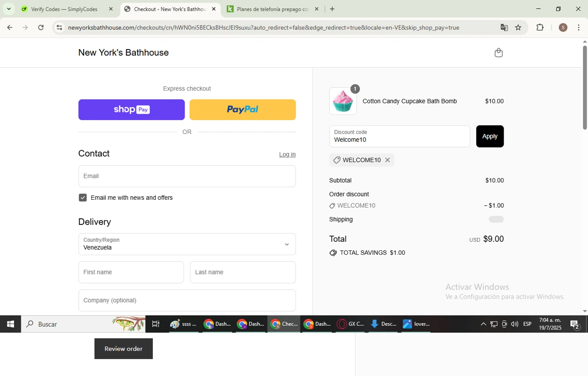Screen dimensions: 588x376
Task: Open the Chrome three-dot menu
Action: pos(579,27)
